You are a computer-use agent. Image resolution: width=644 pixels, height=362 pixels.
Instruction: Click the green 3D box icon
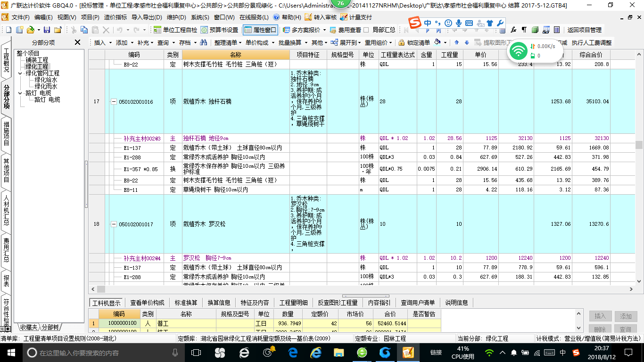535,30
